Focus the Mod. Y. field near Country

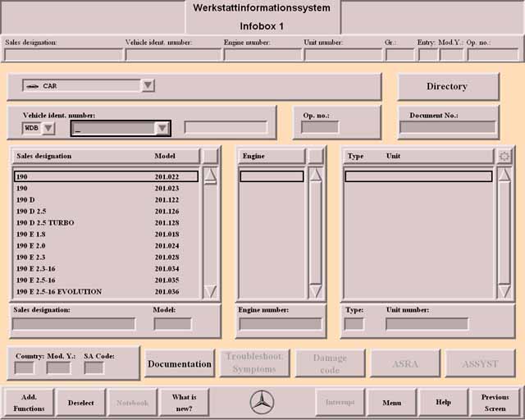click(58, 368)
